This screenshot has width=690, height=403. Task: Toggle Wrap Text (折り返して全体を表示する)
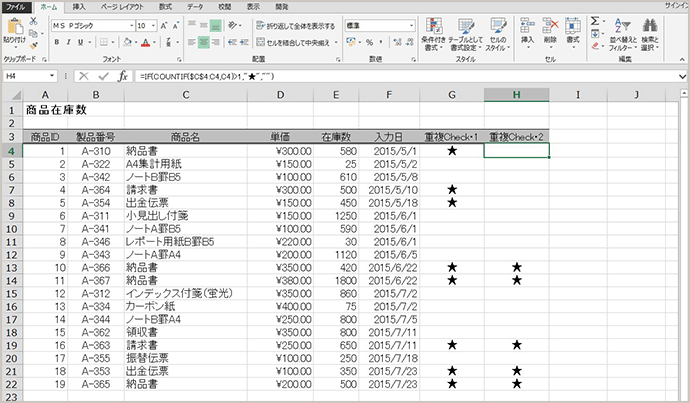[x=296, y=26]
